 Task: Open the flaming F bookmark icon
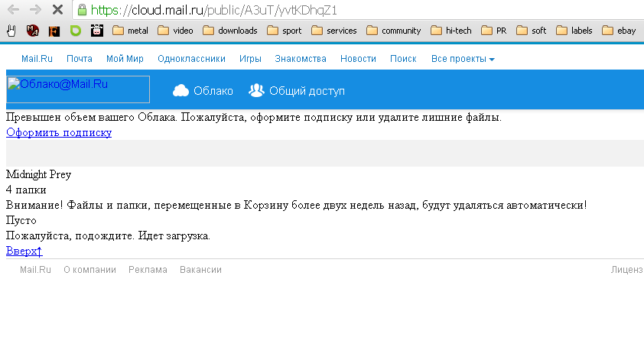(54, 31)
